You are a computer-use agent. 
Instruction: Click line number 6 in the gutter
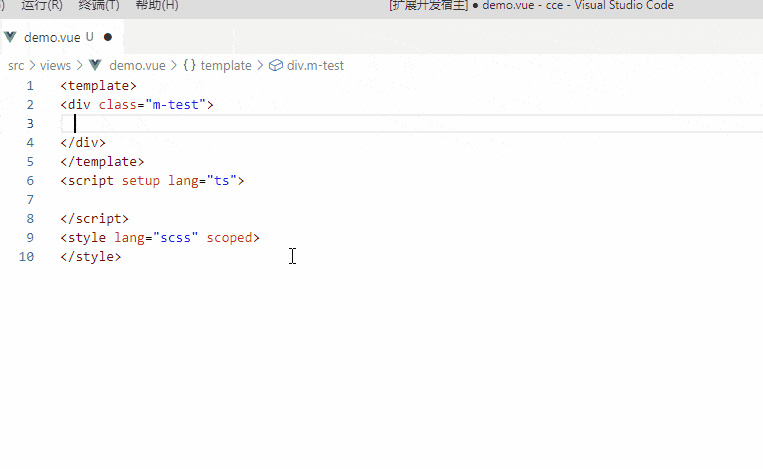pyautogui.click(x=30, y=181)
